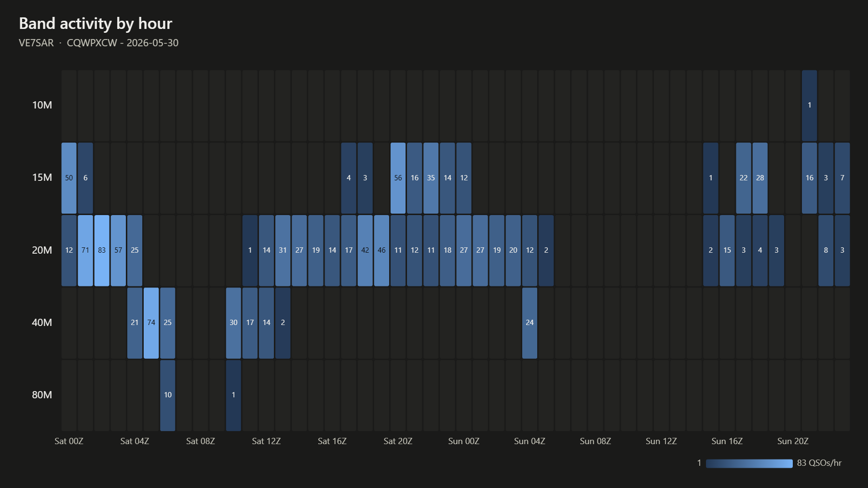
Task: Click the 83 QSO cell on 20M
Action: point(102,250)
